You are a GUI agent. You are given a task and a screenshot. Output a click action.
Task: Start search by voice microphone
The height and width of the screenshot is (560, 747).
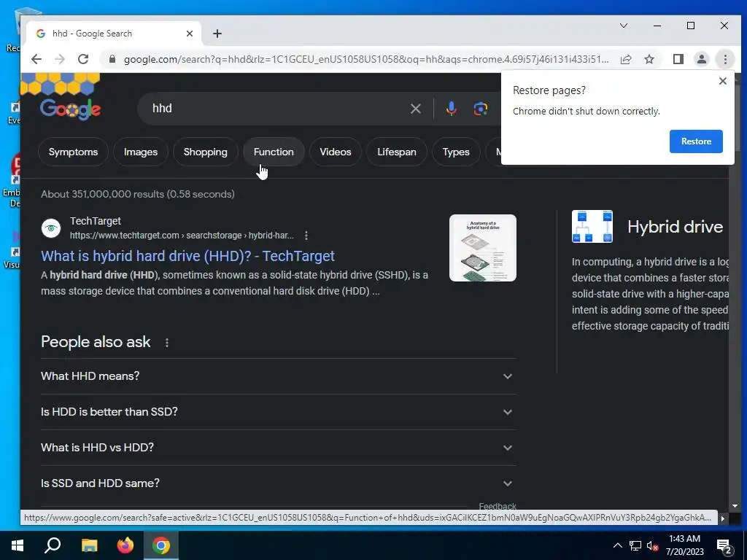(451, 109)
